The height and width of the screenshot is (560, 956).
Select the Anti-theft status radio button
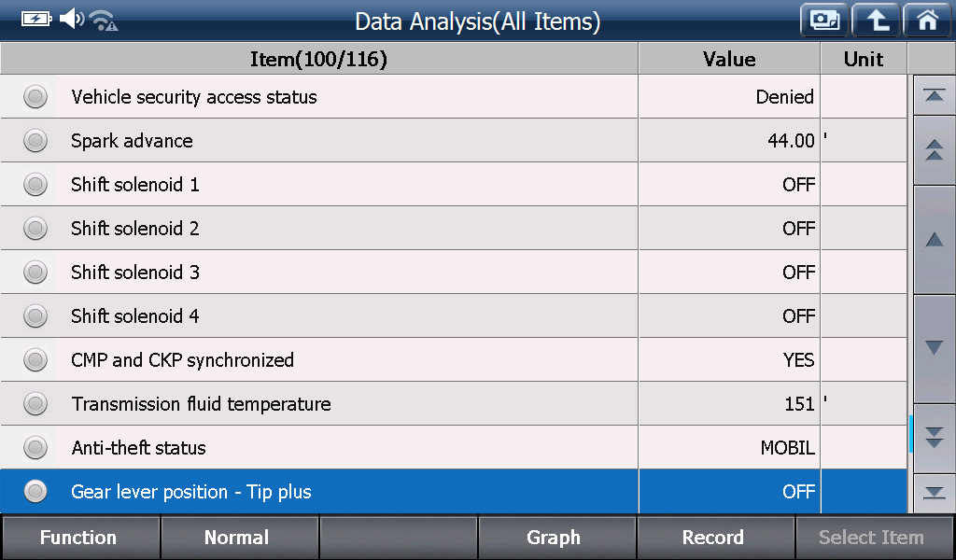point(35,448)
